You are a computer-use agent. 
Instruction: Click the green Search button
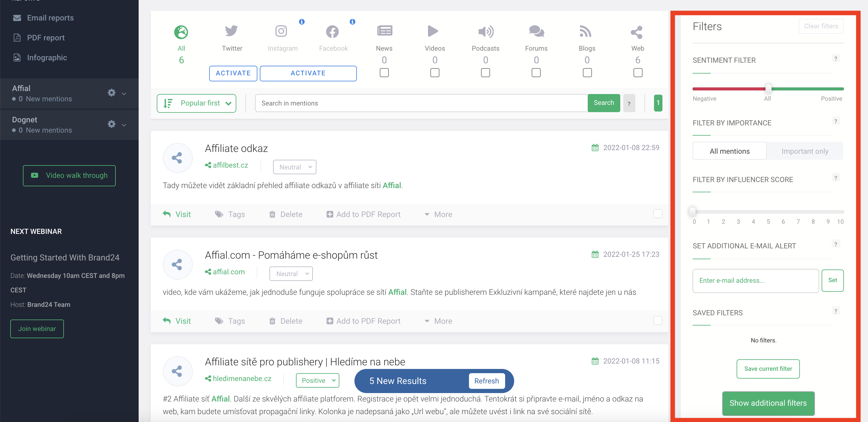point(603,103)
